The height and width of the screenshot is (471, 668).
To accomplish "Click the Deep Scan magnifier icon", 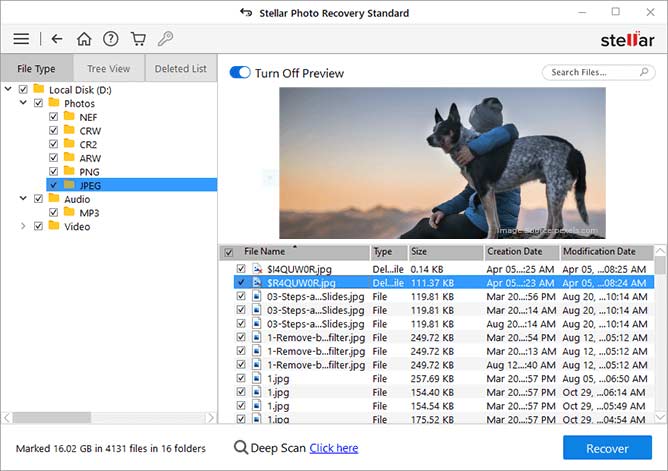I will point(241,448).
